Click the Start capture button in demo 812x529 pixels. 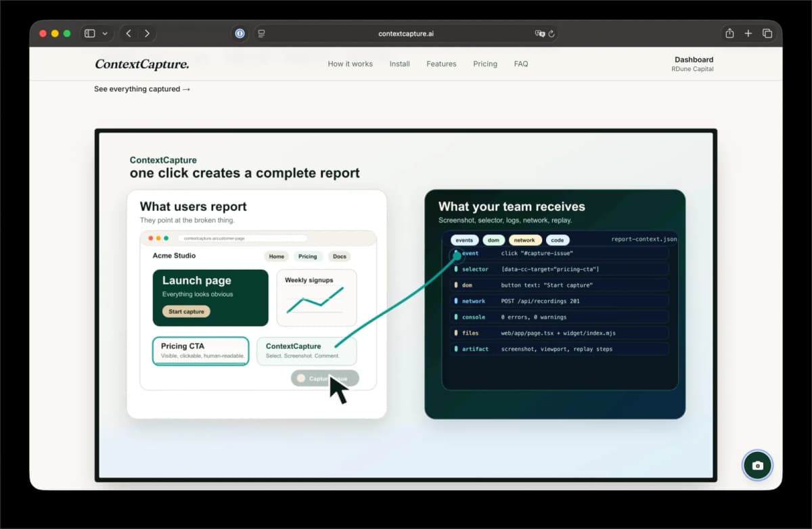click(186, 311)
